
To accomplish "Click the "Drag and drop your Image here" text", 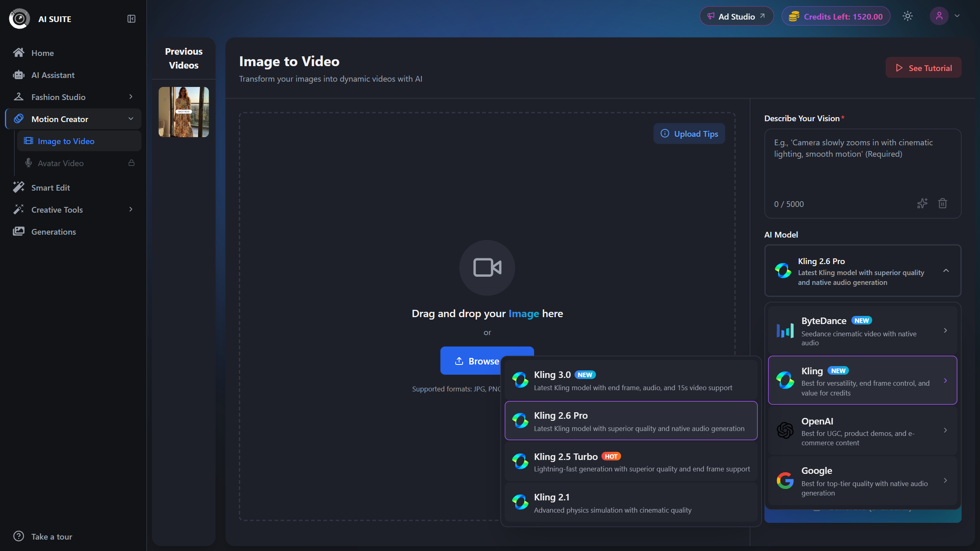I will (x=487, y=313).
